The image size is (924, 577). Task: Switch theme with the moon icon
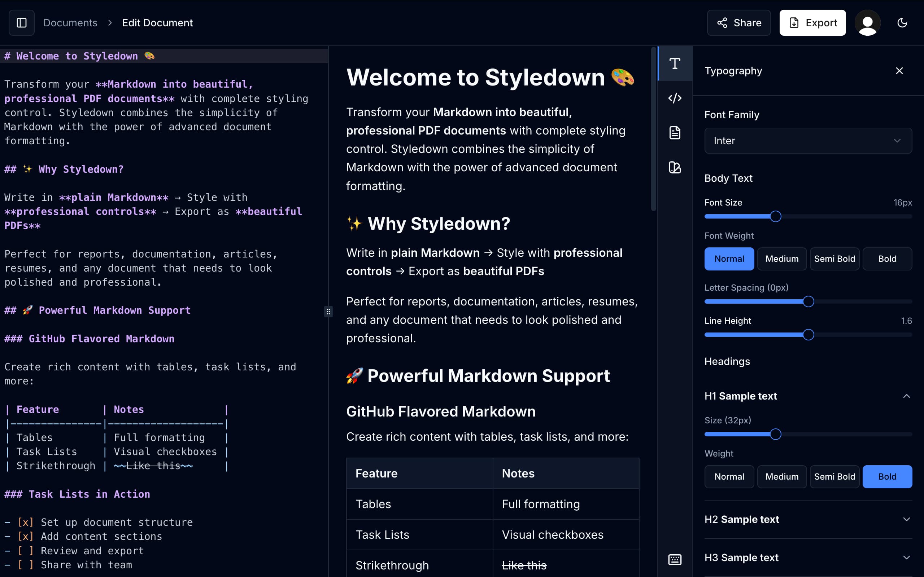(x=902, y=23)
